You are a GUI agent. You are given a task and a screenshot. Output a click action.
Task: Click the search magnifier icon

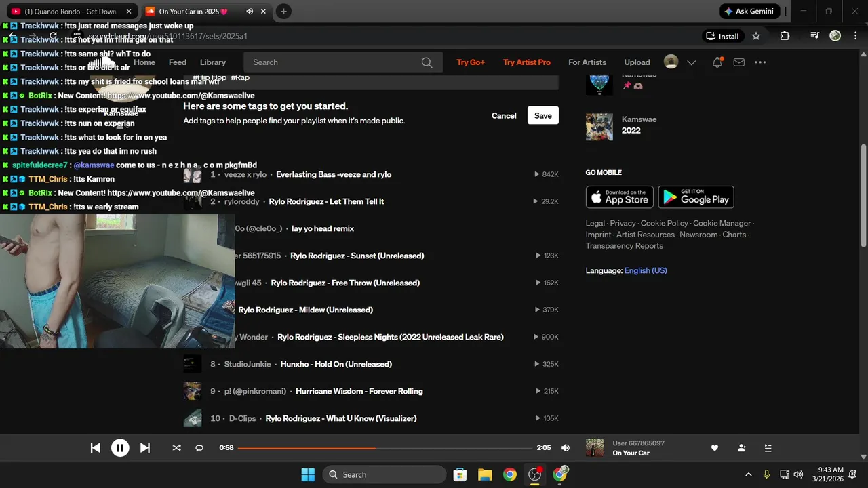(x=427, y=62)
